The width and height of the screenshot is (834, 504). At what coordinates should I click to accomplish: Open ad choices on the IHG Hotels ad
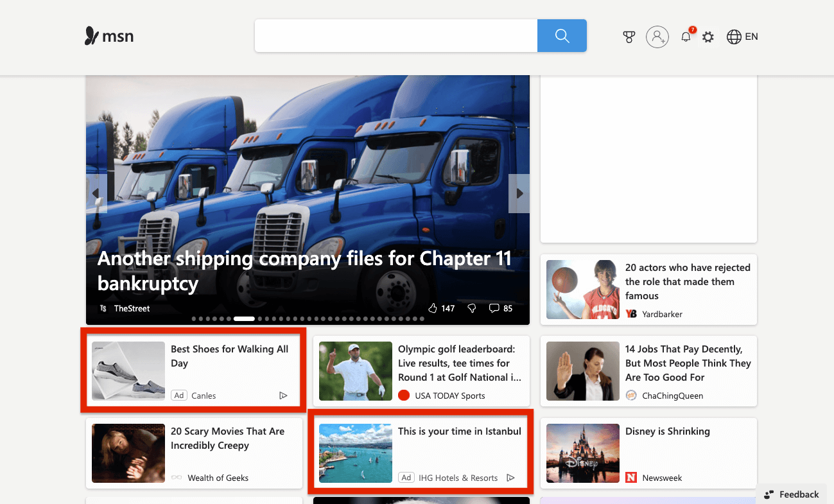[510, 478]
